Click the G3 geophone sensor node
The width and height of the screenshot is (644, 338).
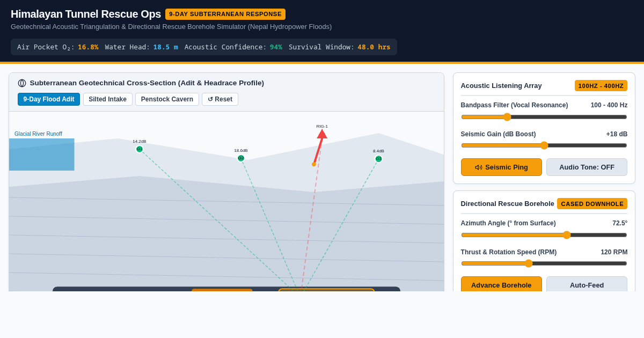point(378,159)
